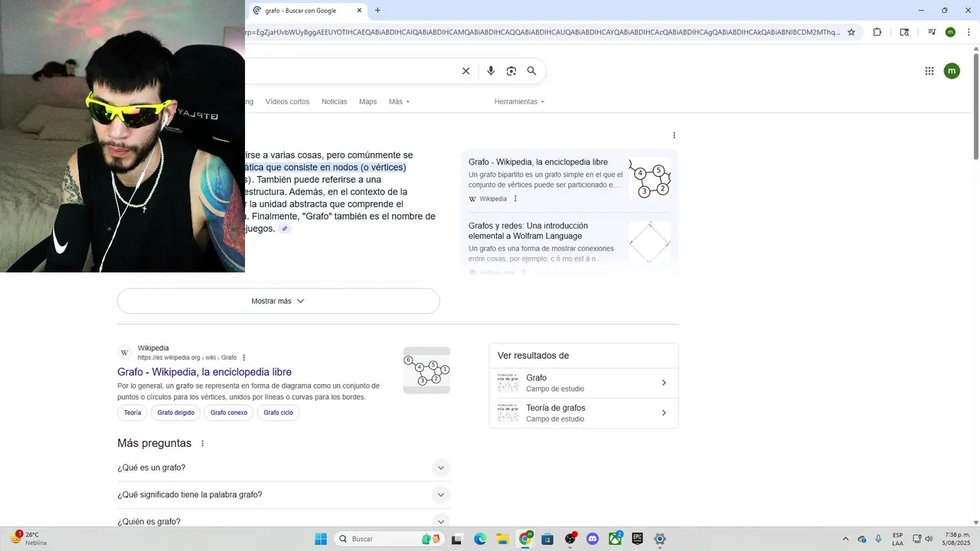This screenshot has width=980, height=551.
Task: Bookmark this page with the star icon
Action: tap(851, 32)
